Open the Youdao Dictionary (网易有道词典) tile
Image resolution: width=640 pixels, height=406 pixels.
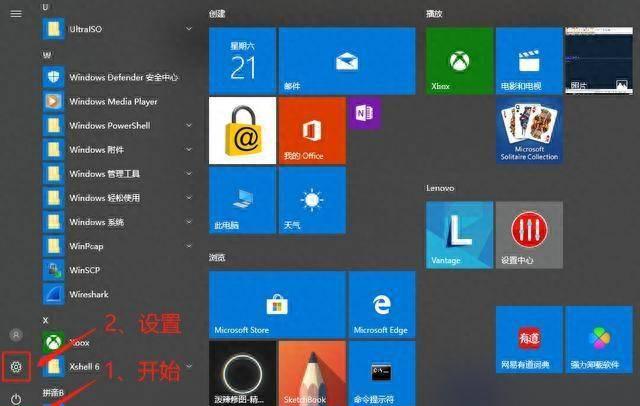click(x=529, y=339)
